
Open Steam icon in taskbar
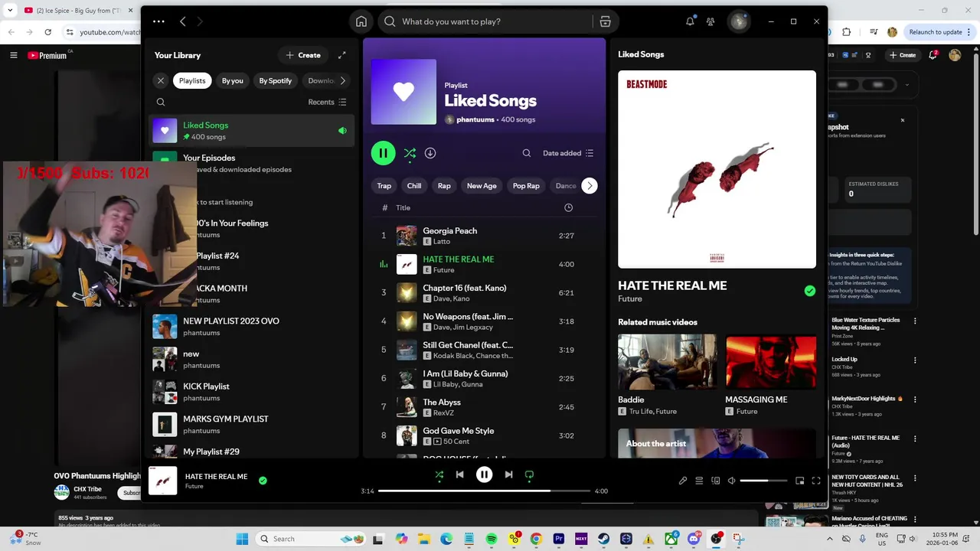coord(603,539)
